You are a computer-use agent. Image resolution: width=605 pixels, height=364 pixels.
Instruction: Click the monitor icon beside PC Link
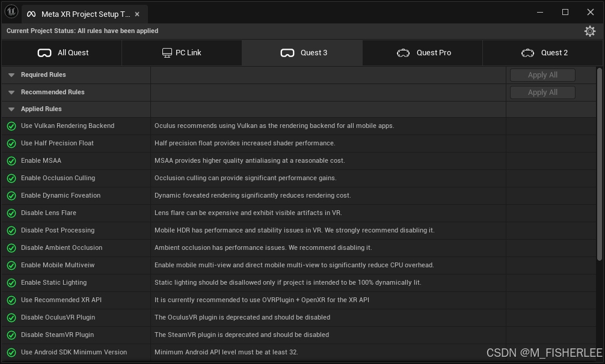point(167,53)
